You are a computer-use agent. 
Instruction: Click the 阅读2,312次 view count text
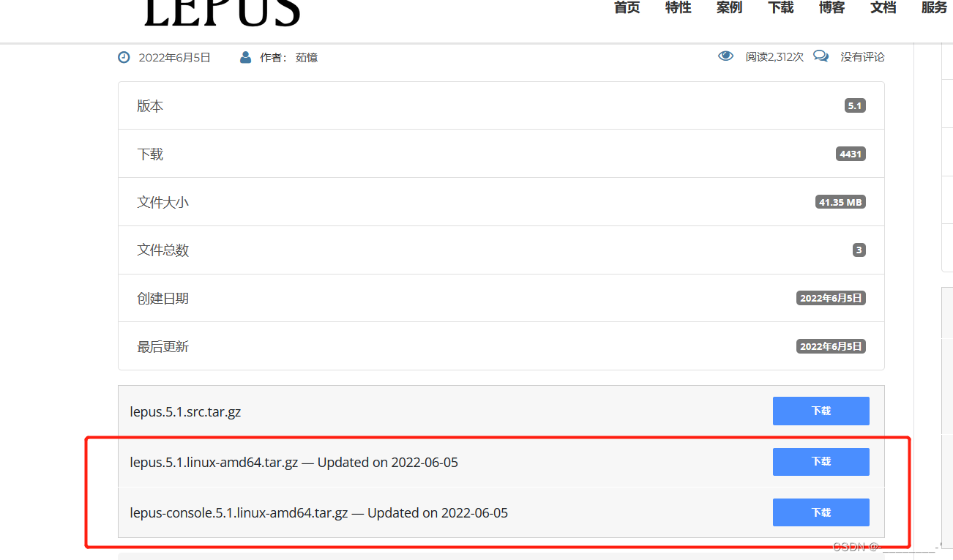(774, 56)
